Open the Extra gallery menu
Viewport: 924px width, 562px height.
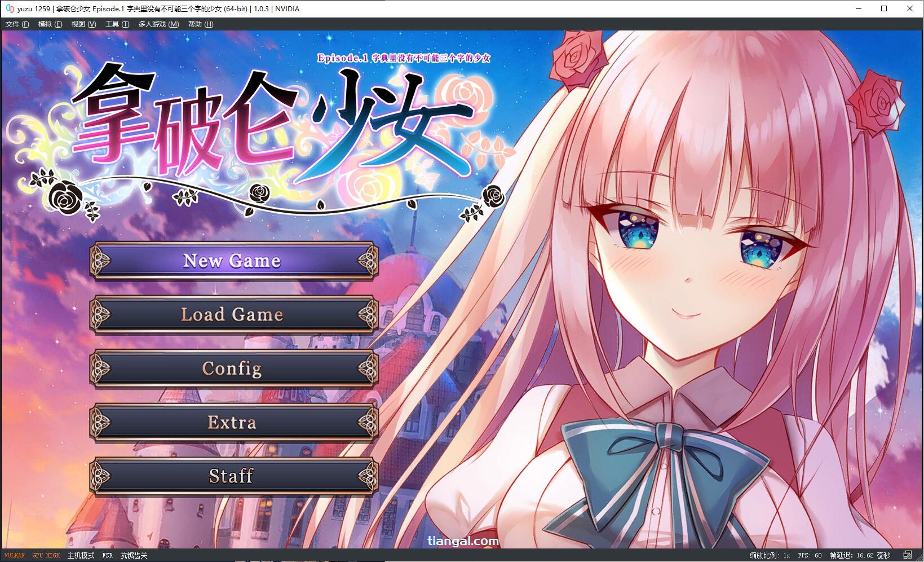point(233,422)
